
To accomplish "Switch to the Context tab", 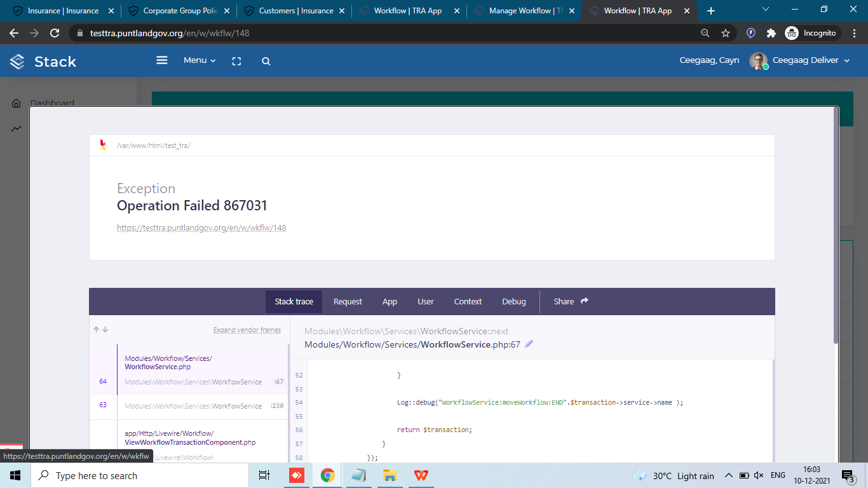I will click(x=468, y=302).
